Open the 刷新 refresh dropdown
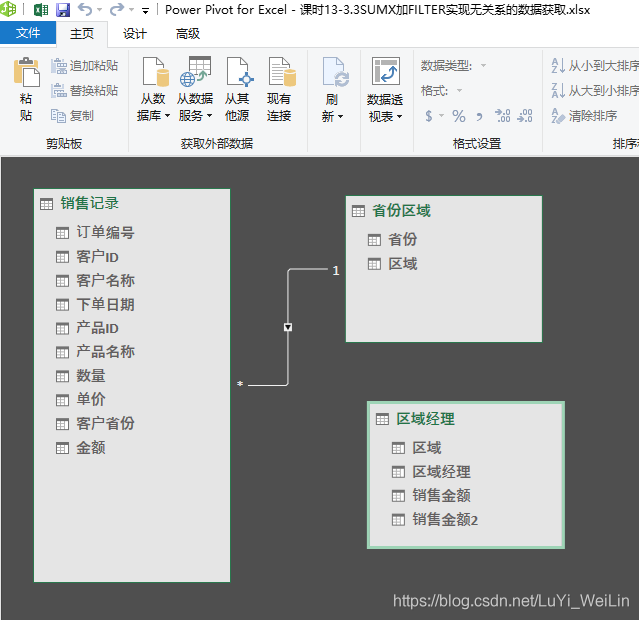Image resolution: width=639 pixels, height=620 pixels. 341,117
